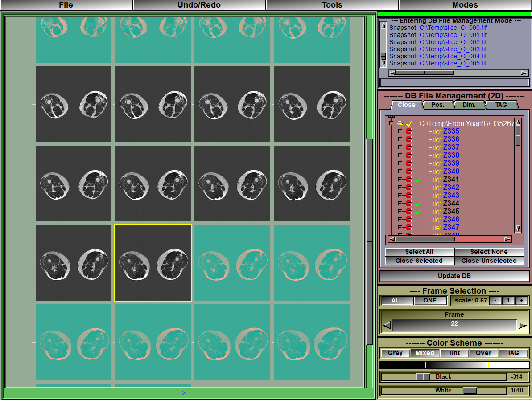Click the red file icon for Z335

coord(409,131)
